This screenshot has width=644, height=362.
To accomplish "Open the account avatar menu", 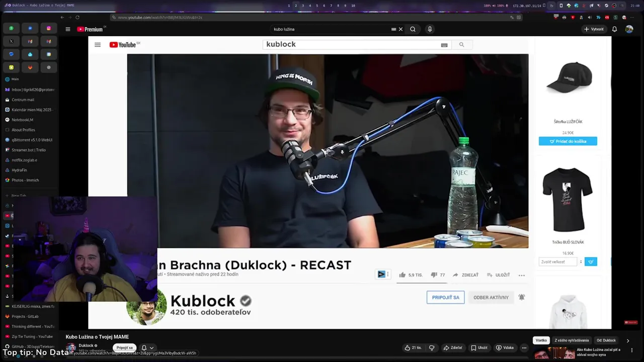I will [x=629, y=29].
